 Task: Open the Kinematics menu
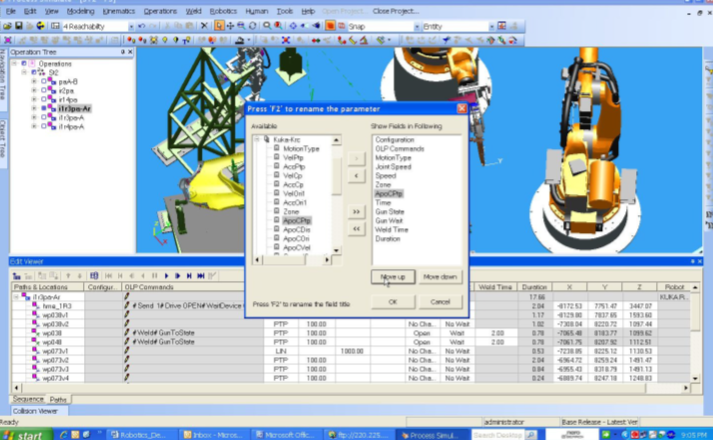click(x=121, y=11)
